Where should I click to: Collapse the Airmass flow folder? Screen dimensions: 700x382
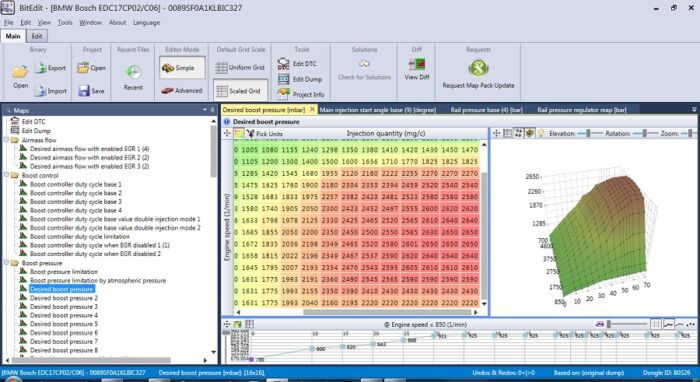point(7,140)
